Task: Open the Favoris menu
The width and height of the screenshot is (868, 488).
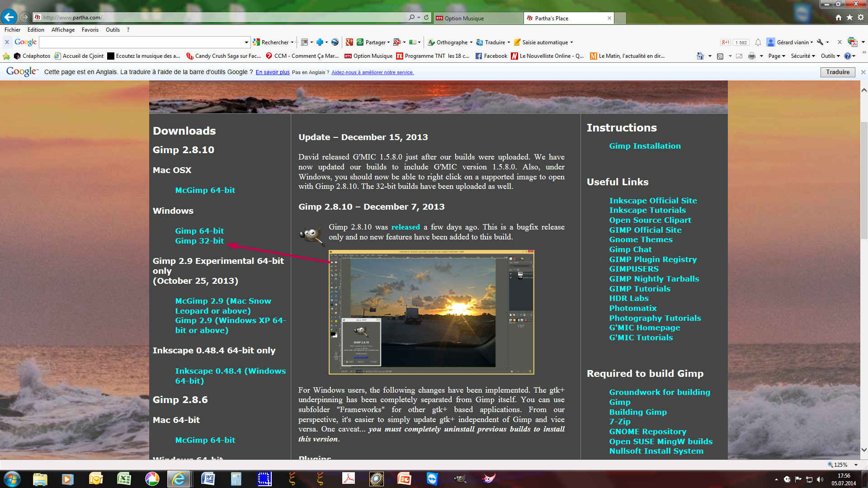Action: pos(90,30)
